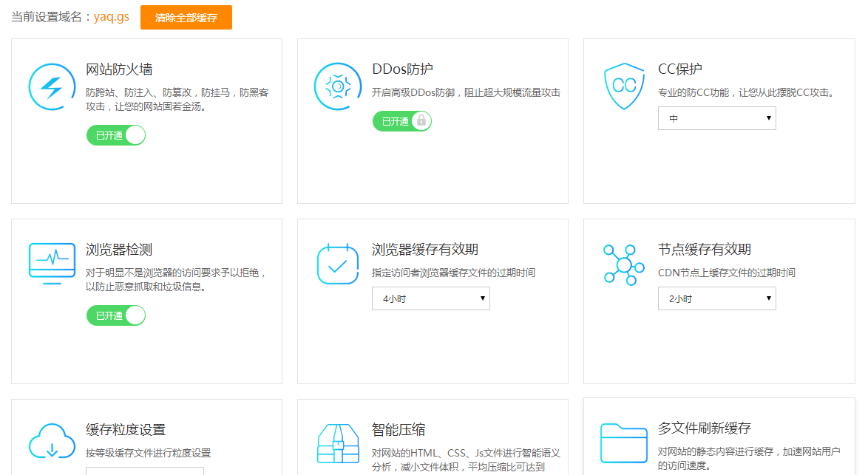Click the website firewall lightning icon

(51, 86)
